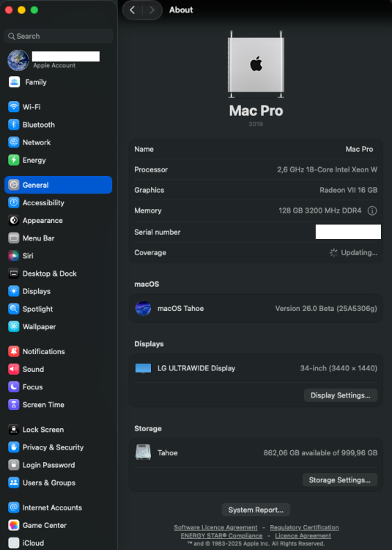Open Apple Account Earth avatar

click(18, 60)
